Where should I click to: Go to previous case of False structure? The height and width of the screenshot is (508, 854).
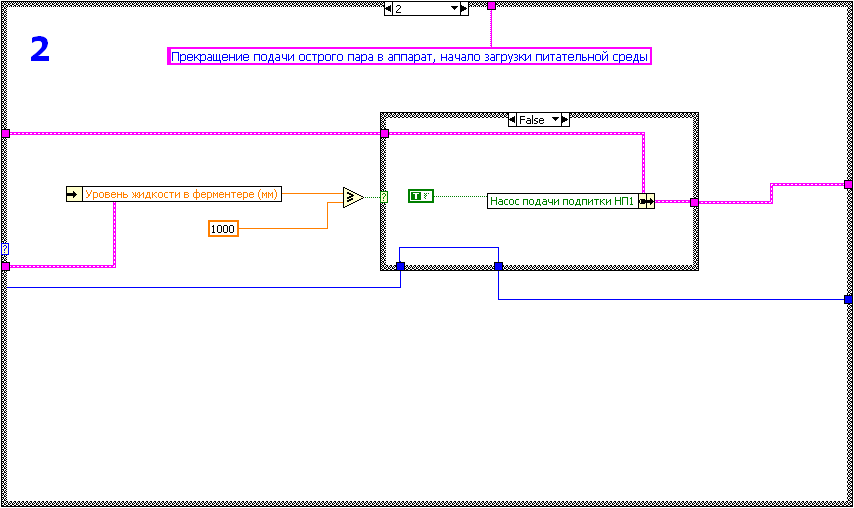(x=513, y=120)
